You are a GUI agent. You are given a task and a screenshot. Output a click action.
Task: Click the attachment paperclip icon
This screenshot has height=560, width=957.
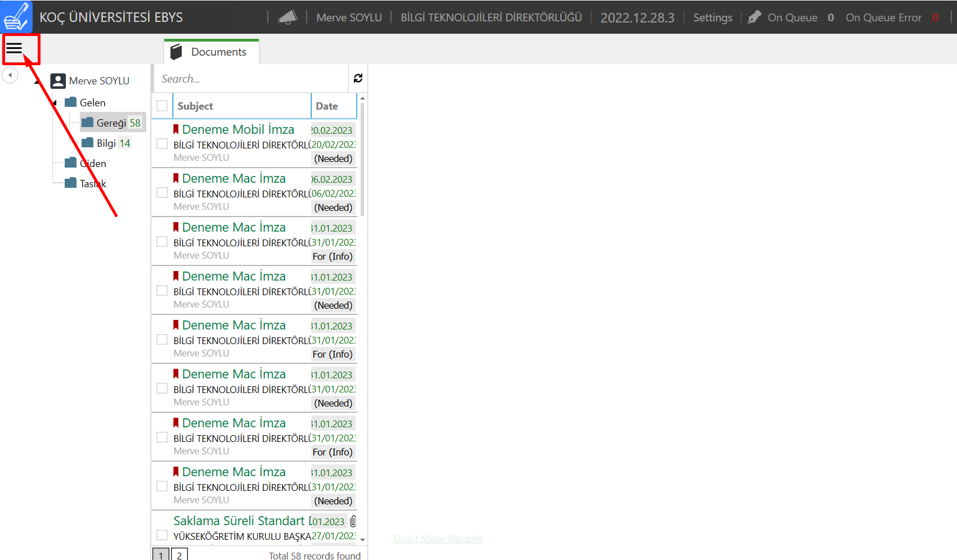(x=353, y=521)
